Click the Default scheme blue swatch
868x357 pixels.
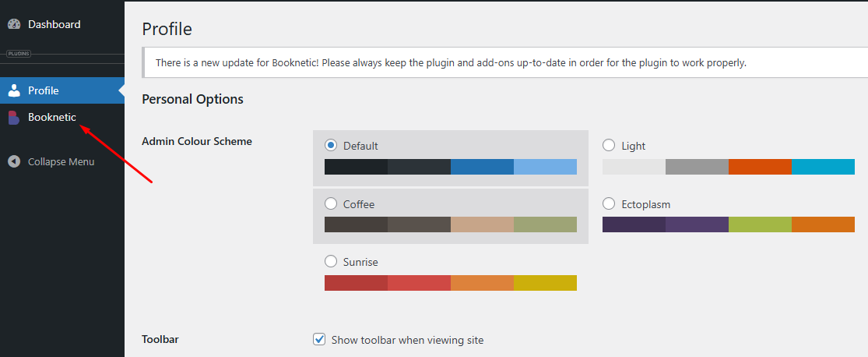482,167
